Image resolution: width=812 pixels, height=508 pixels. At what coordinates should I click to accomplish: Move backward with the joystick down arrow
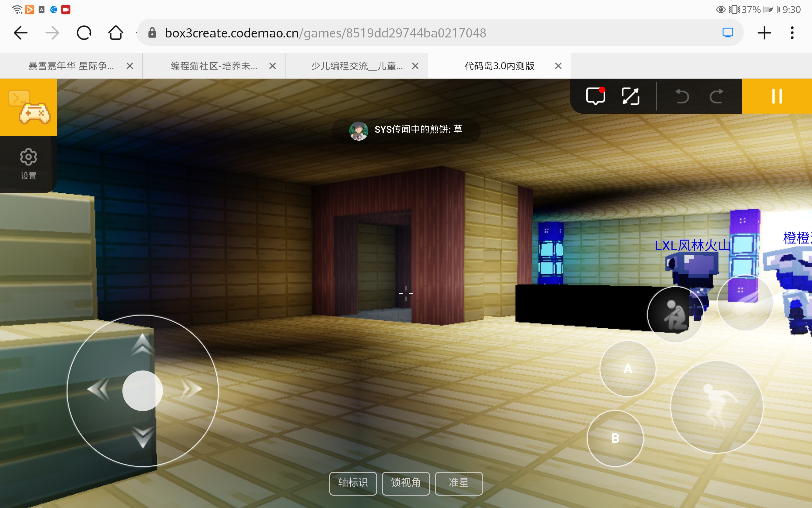[x=143, y=437]
